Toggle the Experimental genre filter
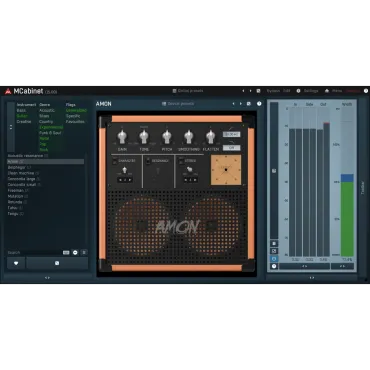 pos(51,127)
